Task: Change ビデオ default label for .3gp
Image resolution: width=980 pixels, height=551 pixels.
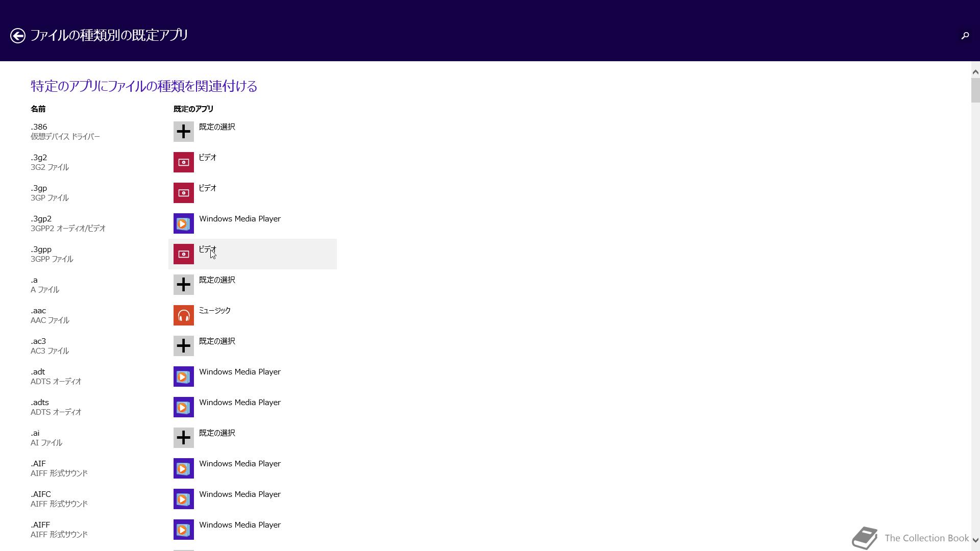Action: click(208, 188)
